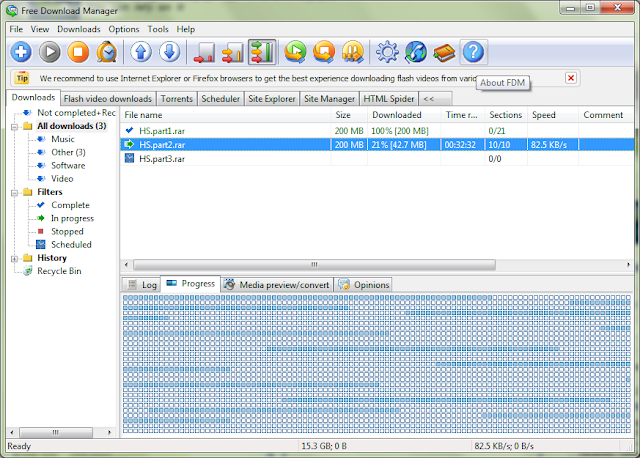This screenshot has width=640, height=458.
Task: Open the Help menu
Action: (x=186, y=29)
